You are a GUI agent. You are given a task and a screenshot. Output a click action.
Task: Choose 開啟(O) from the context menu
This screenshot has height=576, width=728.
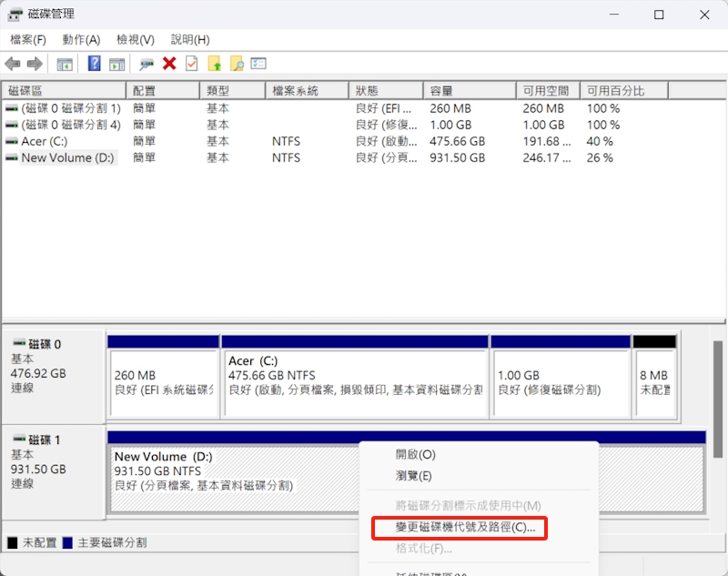coord(415,454)
